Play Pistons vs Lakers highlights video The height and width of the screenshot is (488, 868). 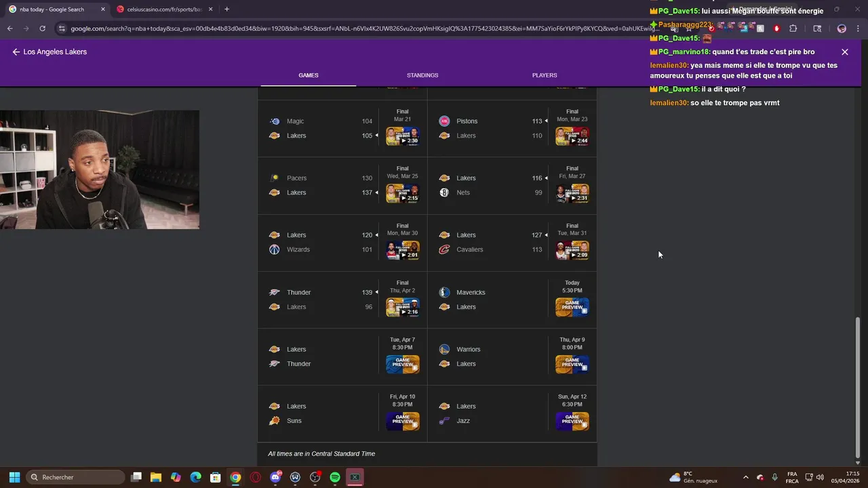pos(572,136)
